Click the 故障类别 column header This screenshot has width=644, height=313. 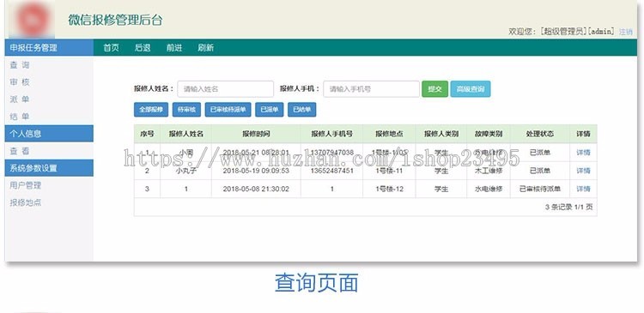[x=489, y=134]
